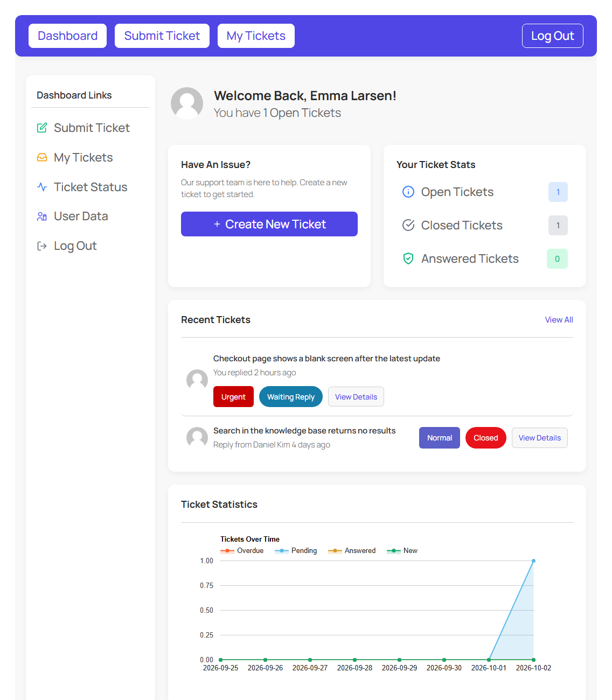Open Submit Ticket in the top navigation bar

162,36
